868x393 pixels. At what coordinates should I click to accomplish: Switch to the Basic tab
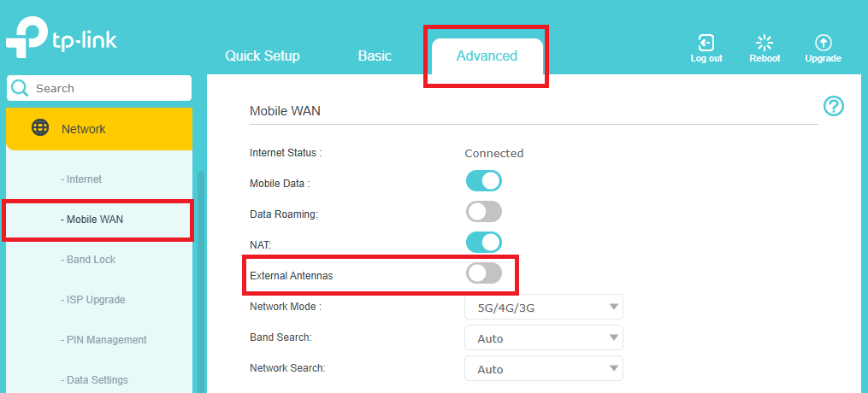click(x=375, y=56)
